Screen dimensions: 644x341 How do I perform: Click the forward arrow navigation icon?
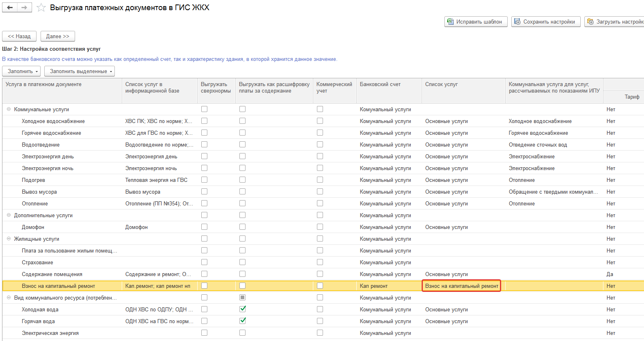click(x=24, y=7)
